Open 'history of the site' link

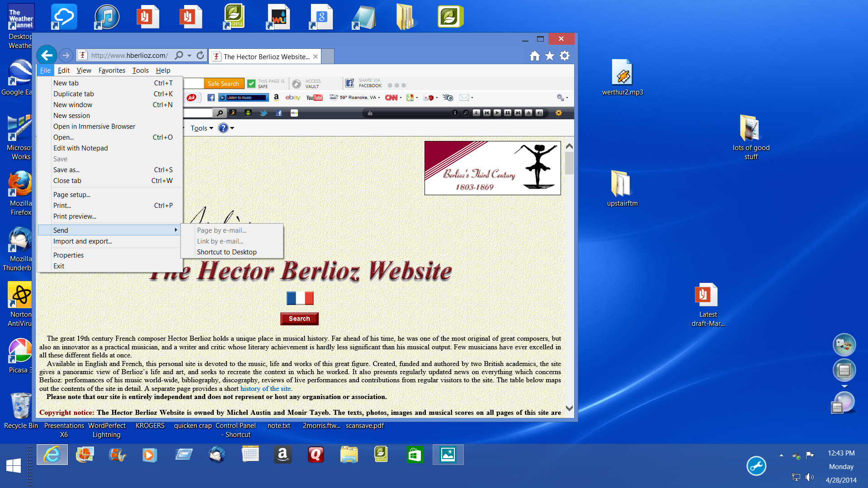(x=265, y=389)
